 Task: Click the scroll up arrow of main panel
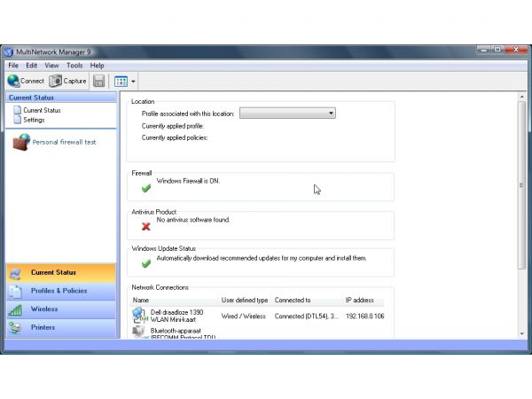click(522, 97)
